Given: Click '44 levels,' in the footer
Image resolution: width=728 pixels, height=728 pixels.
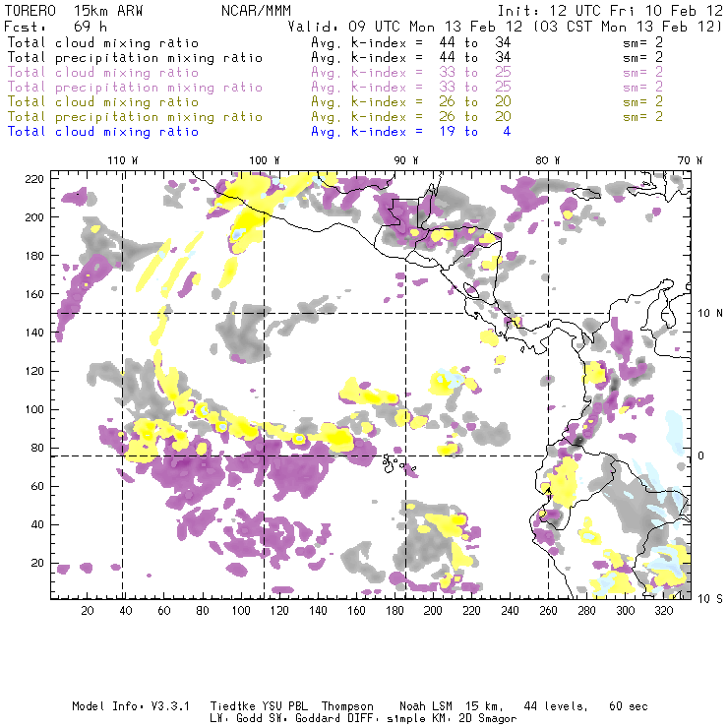Looking at the screenshot, I should click(556, 706).
